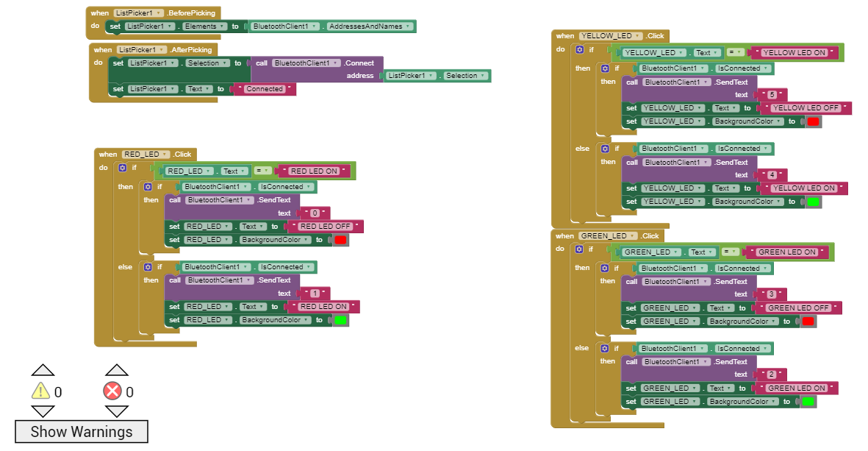Click the '1' text value block
The image size is (868, 451).
pos(315,294)
